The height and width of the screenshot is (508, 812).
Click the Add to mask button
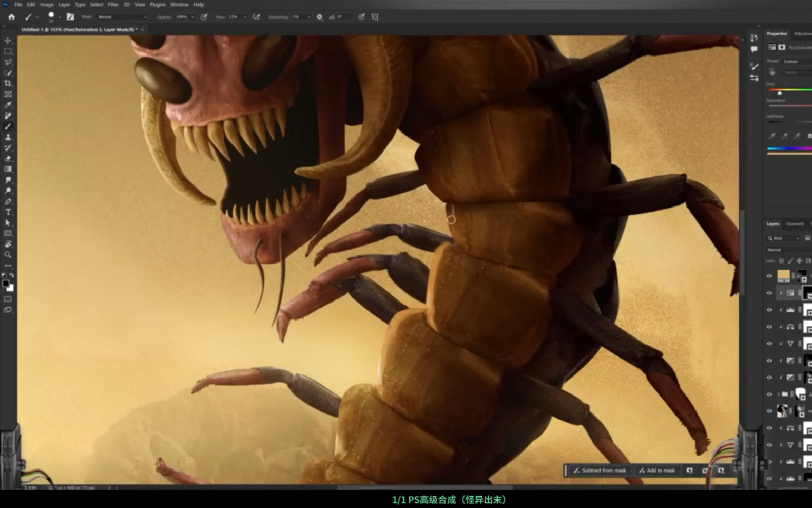[657, 471]
